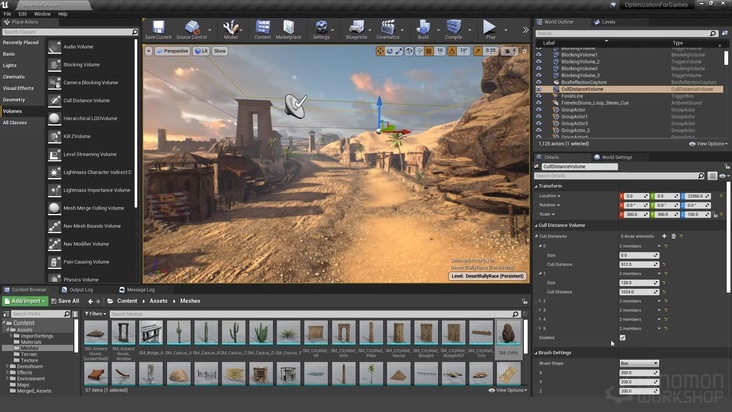
Task: Navigate to Assets breadcrumb
Action: pyautogui.click(x=158, y=301)
